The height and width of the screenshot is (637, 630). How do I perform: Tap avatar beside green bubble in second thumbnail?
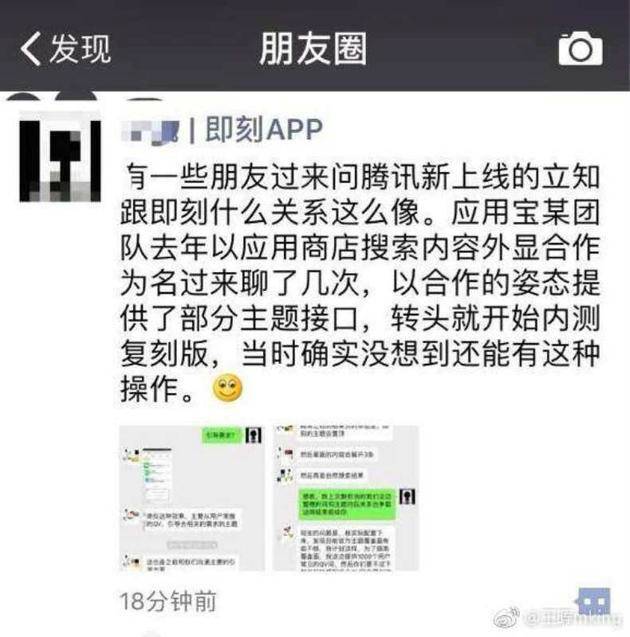[x=407, y=496]
